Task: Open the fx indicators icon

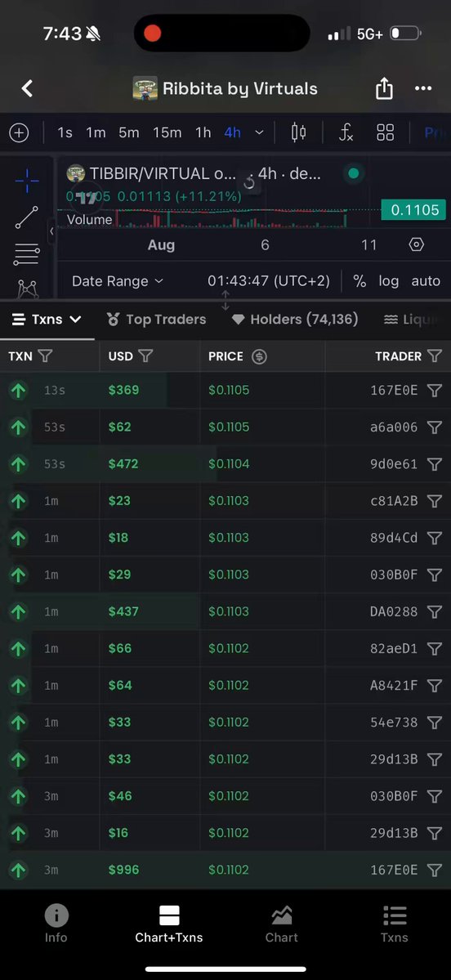Action: click(x=346, y=132)
